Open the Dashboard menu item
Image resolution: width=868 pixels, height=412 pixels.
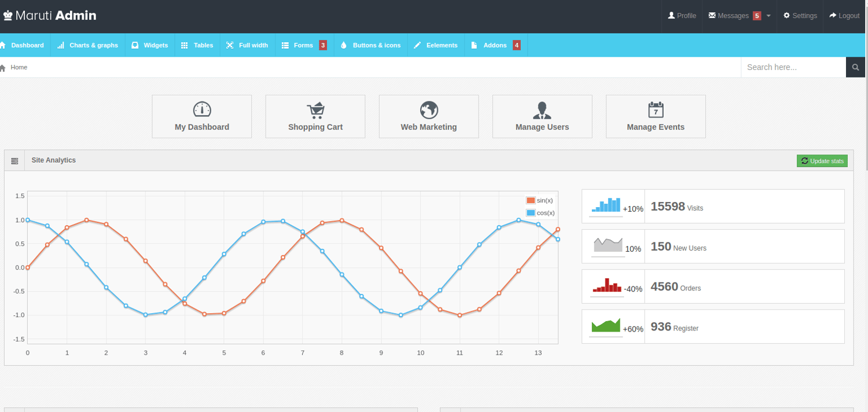coord(24,45)
